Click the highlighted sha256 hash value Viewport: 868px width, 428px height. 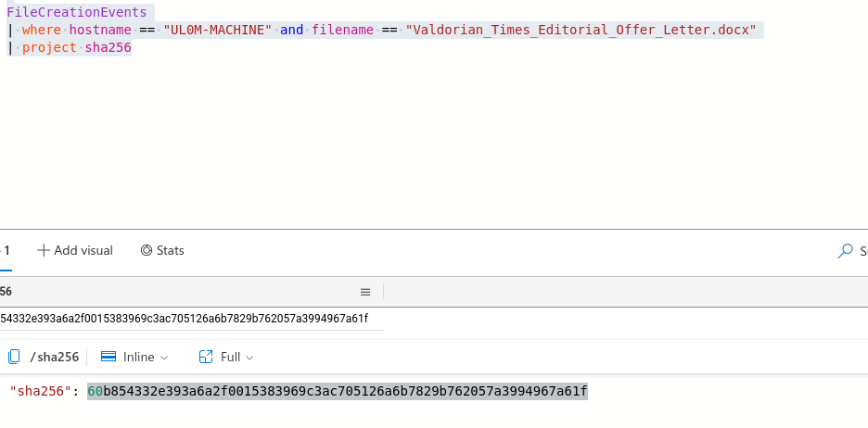(x=338, y=392)
